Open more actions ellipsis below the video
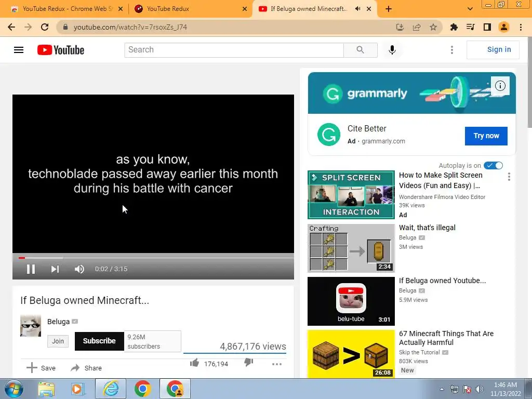The height and width of the screenshot is (399, 532). coord(277,364)
